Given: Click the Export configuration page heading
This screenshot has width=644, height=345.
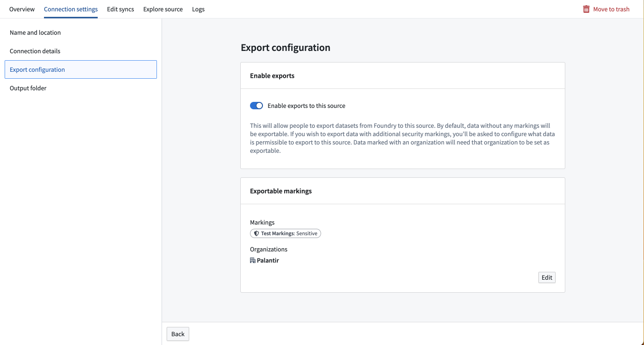Looking at the screenshot, I should tap(286, 48).
